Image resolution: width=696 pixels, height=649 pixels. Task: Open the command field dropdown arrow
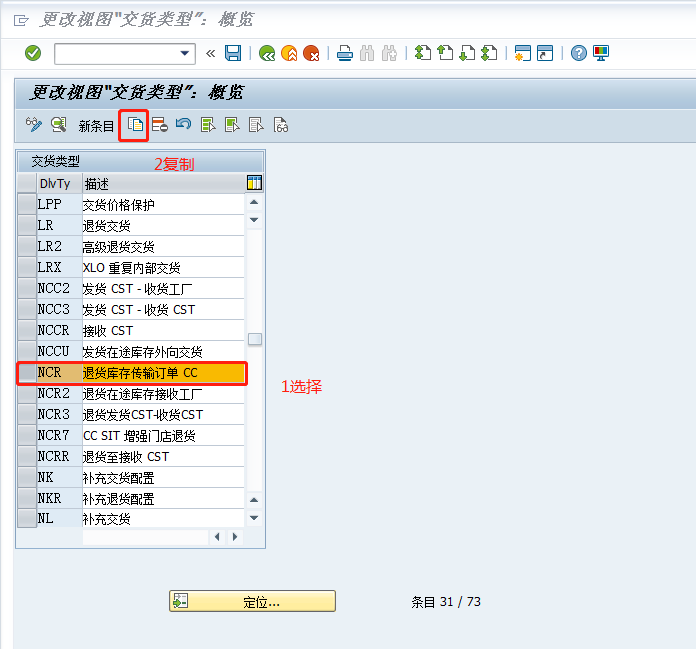click(x=185, y=53)
